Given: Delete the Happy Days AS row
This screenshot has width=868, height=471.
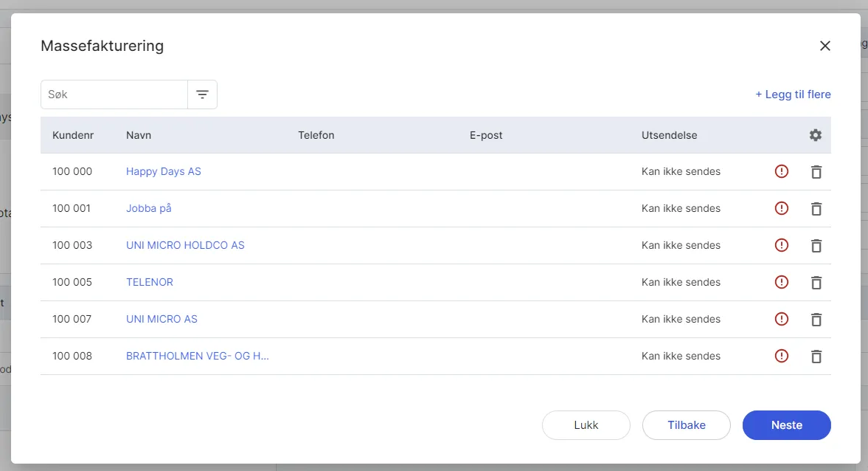Looking at the screenshot, I should 816,172.
